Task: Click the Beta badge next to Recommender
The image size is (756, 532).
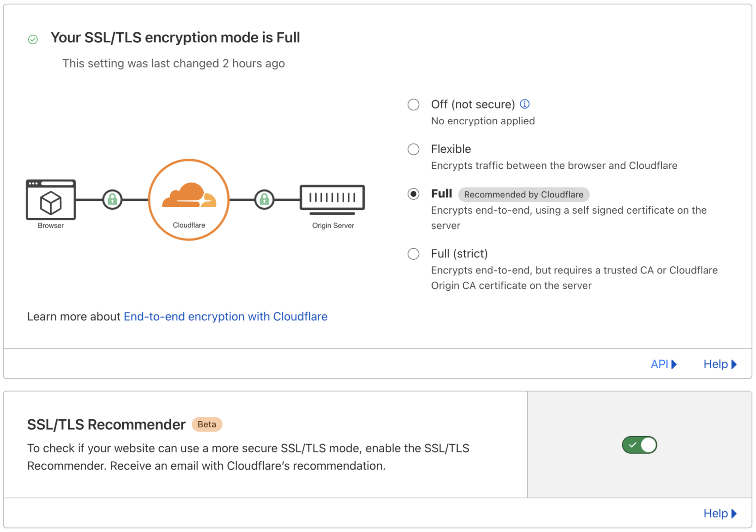Action: [207, 424]
